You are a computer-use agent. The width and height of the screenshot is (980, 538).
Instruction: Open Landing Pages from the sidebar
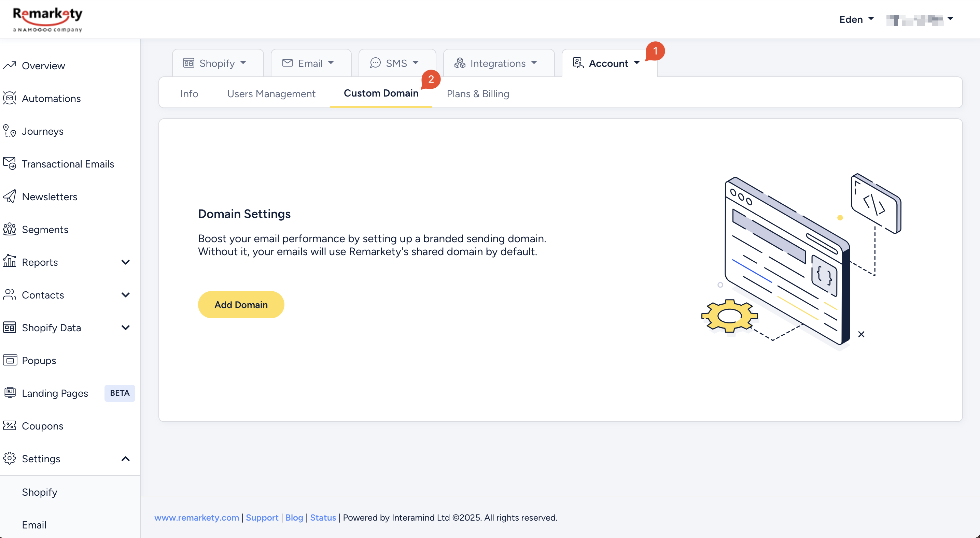(x=55, y=393)
